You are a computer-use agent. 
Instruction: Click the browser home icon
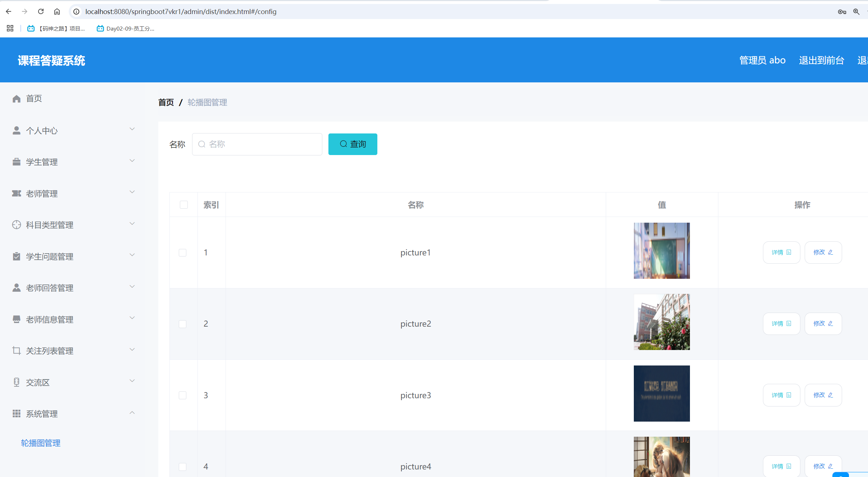[x=57, y=12]
